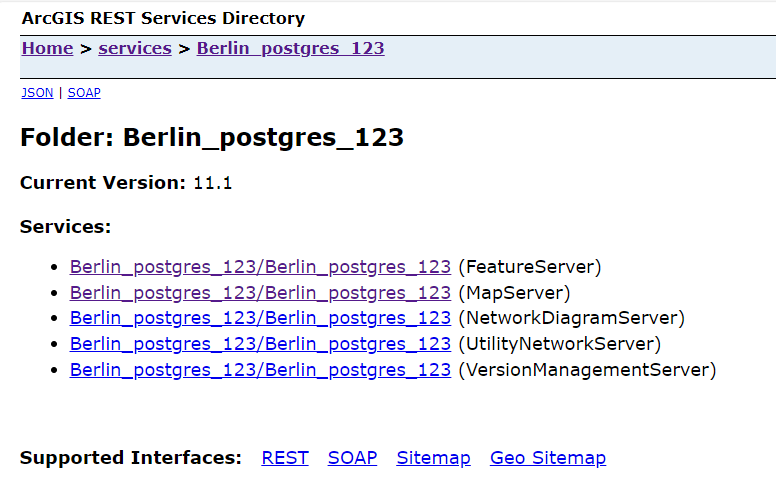
Task: Click the Current Version 11.1 text
Action: click(x=126, y=183)
